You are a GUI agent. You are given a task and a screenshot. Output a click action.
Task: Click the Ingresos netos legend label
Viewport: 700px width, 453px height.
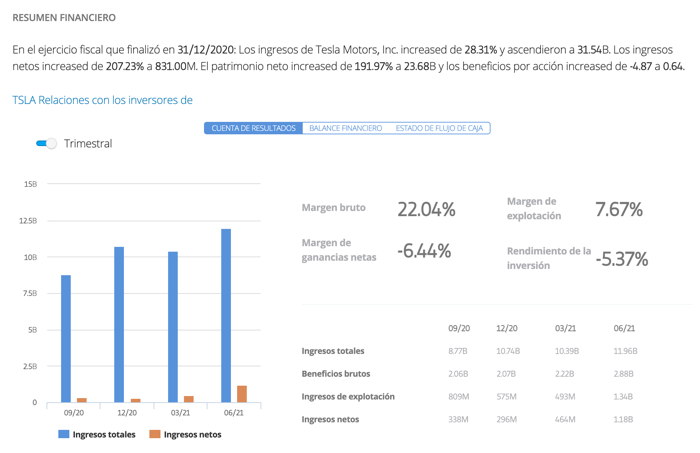pyautogui.click(x=192, y=435)
